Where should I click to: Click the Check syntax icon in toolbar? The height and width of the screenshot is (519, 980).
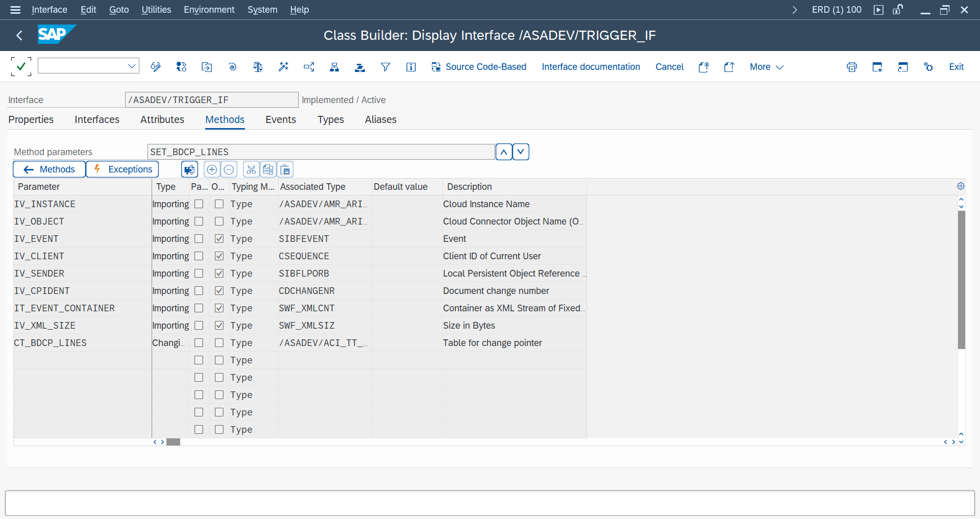click(232, 67)
